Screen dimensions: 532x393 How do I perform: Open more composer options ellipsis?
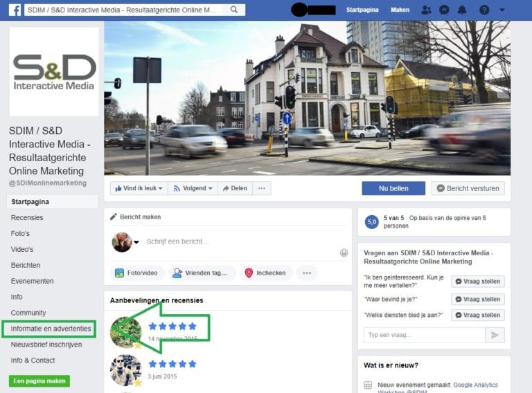[307, 273]
